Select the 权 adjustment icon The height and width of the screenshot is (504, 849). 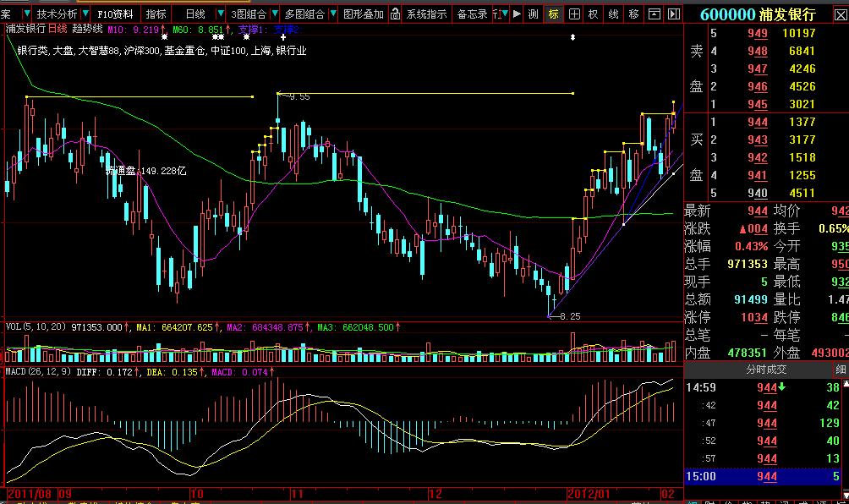tap(594, 14)
